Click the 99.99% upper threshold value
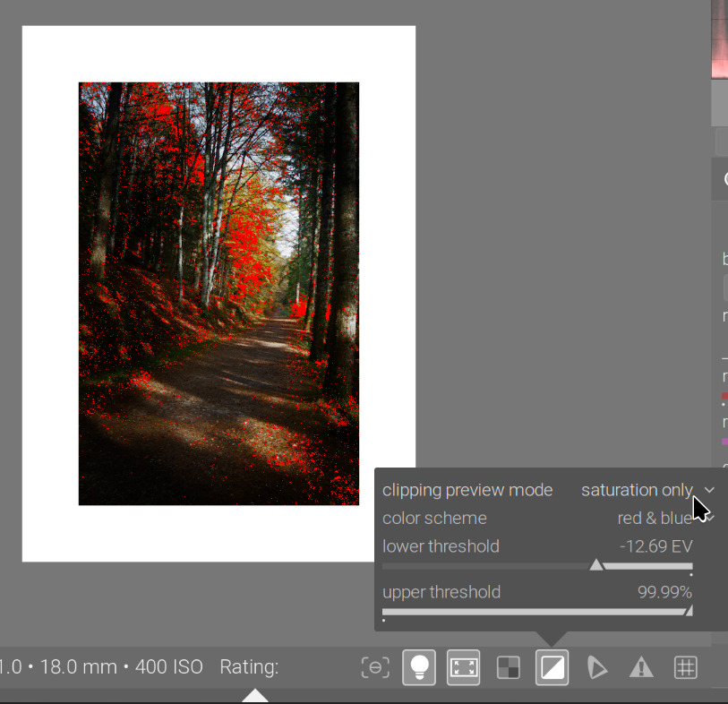This screenshot has height=704, width=728. coord(664,592)
